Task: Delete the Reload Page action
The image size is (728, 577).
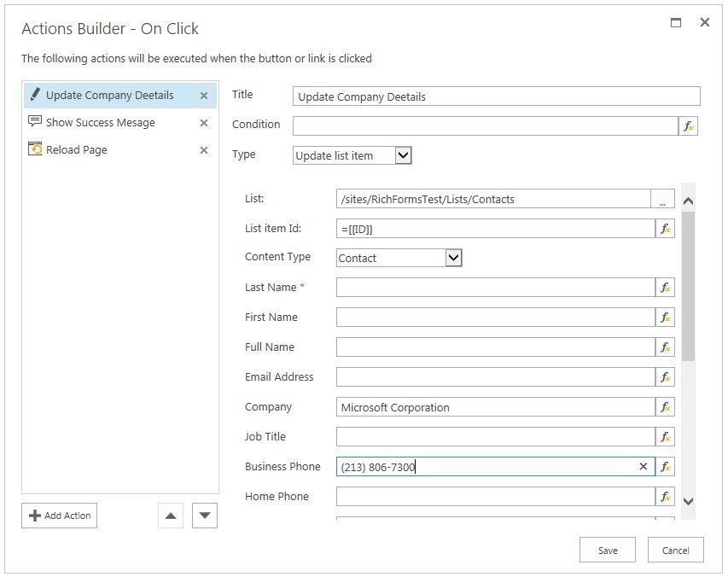Action: click(204, 150)
